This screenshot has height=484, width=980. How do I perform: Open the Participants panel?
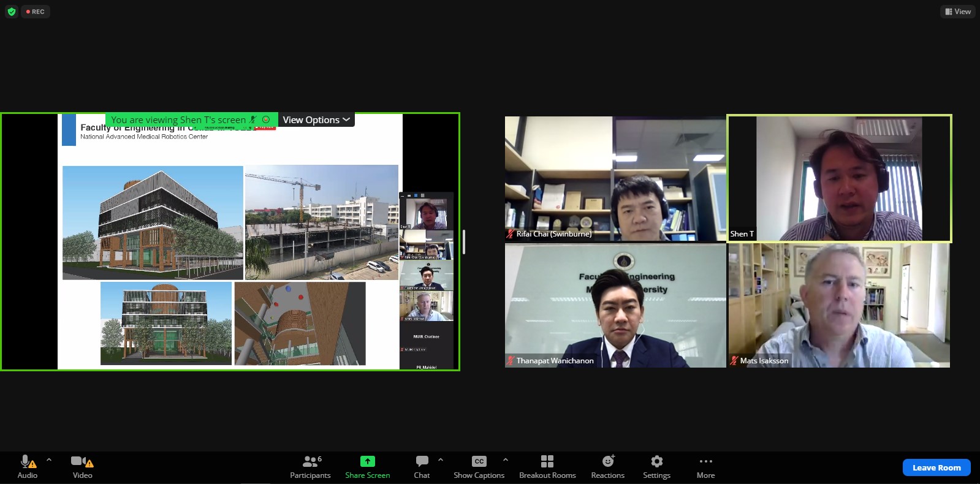[310, 467]
